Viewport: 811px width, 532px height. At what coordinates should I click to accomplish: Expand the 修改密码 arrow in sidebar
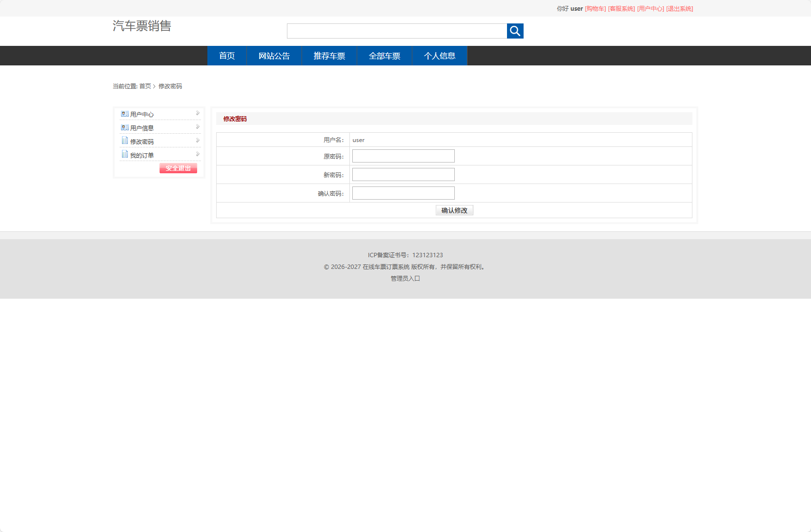coord(198,141)
